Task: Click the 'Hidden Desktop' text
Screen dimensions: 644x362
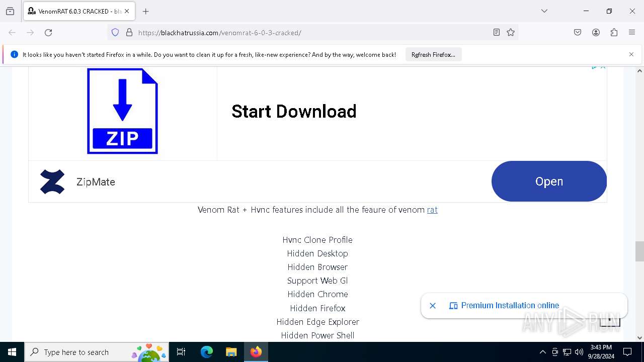Action: click(x=317, y=253)
